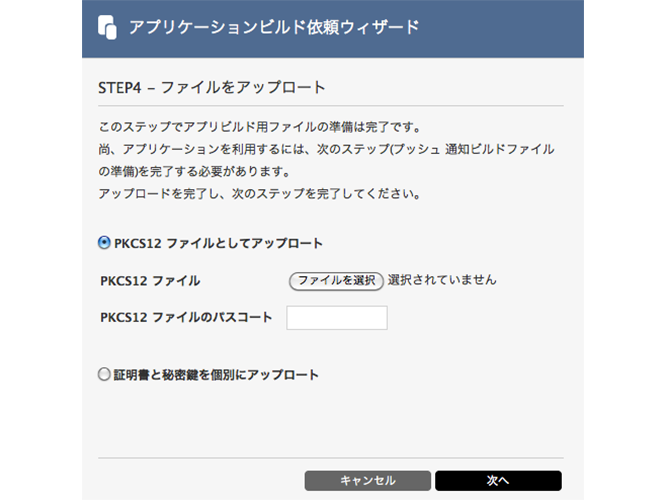Click the 証明書と秘密鍵を個別にアップロード label text
Image resolution: width=667 pixels, height=500 pixels.
pyautogui.click(x=216, y=375)
